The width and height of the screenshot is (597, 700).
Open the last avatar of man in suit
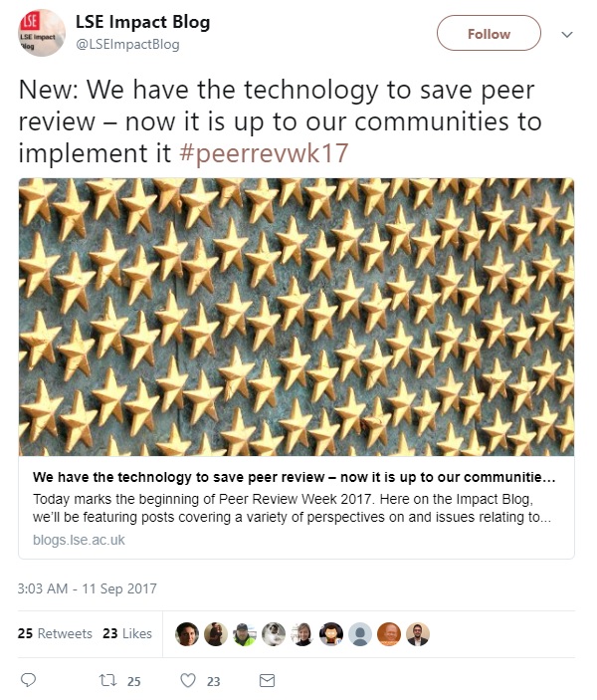(418, 634)
